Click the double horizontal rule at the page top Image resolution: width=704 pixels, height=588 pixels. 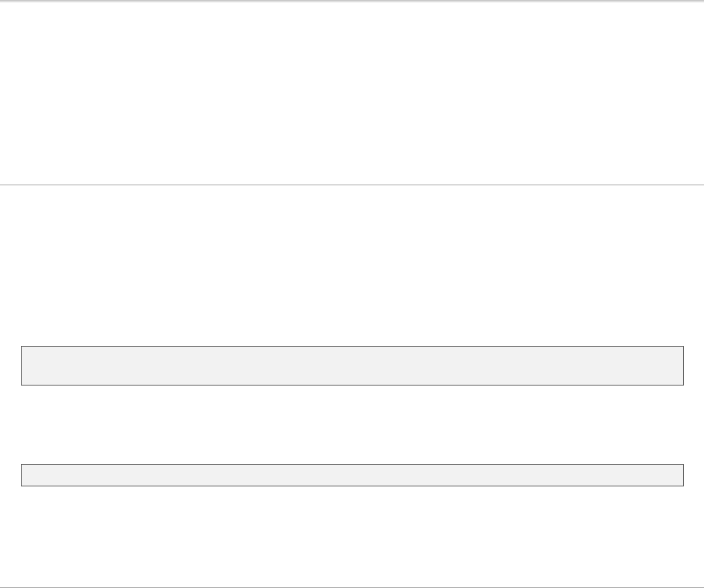coord(352,1)
